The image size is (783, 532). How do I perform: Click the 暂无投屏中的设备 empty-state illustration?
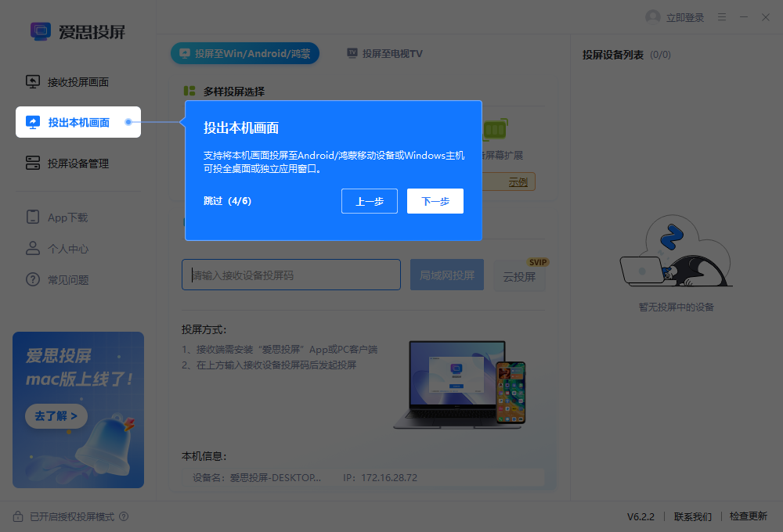[677, 251]
